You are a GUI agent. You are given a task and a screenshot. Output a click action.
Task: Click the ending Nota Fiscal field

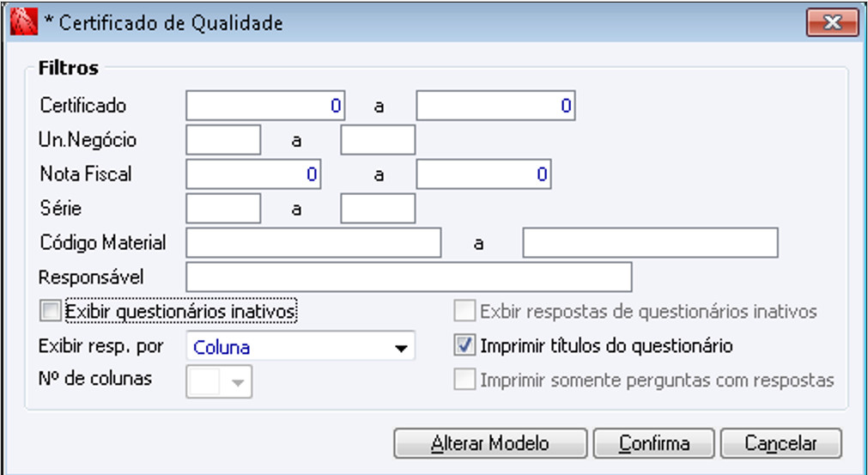483,174
